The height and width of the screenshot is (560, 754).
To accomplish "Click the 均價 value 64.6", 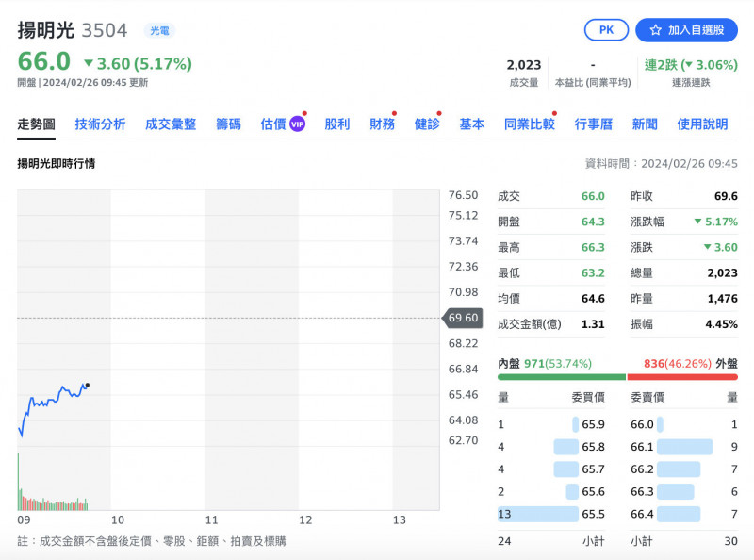I will pyautogui.click(x=593, y=299).
